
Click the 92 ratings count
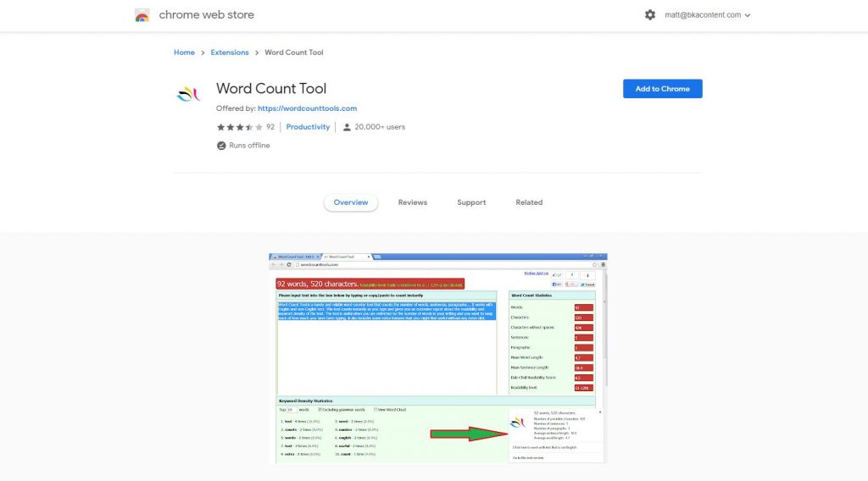(x=270, y=127)
